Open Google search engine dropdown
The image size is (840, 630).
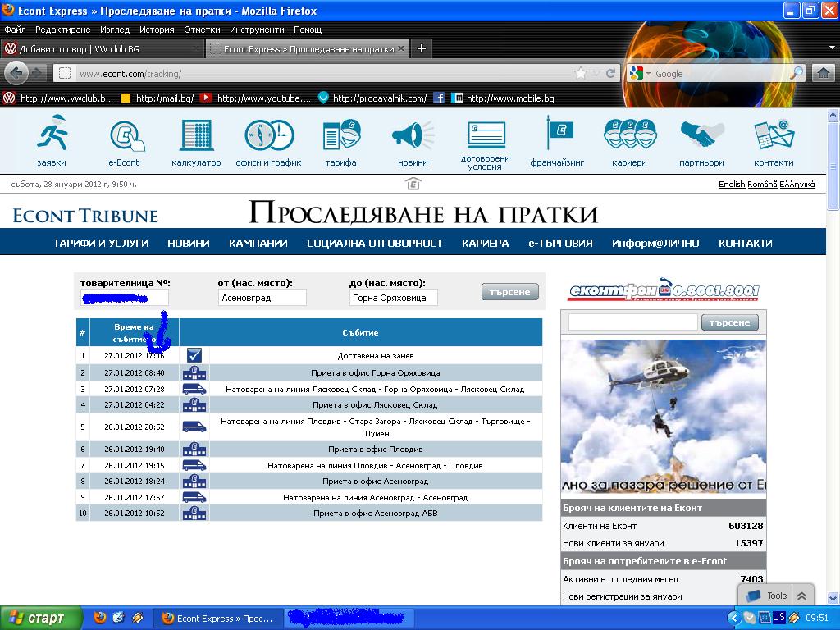(641, 74)
